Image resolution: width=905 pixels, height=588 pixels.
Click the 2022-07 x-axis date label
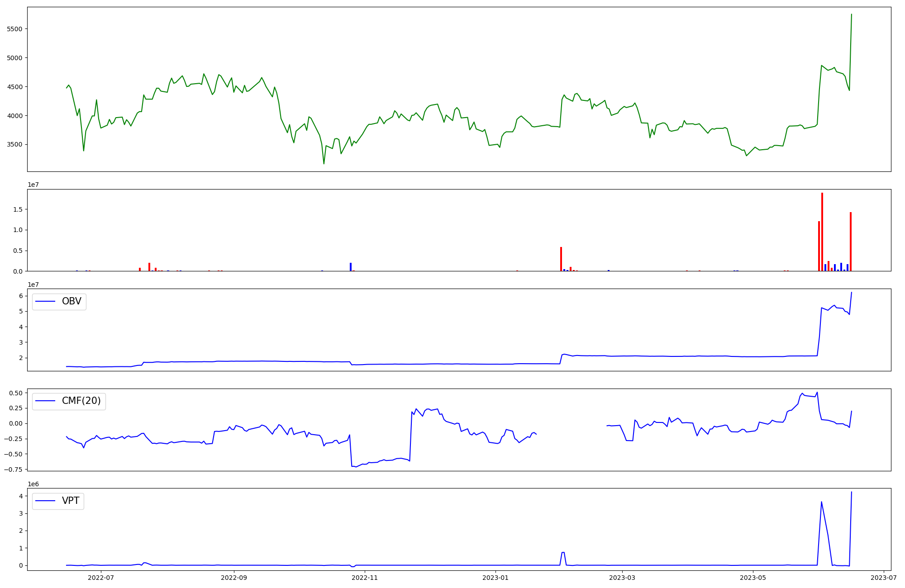pyautogui.click(x=101, y=578)
